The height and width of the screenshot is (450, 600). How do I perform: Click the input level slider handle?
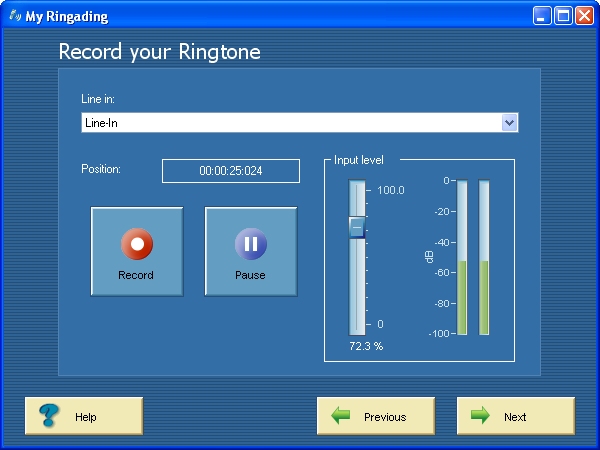[357, 227]
